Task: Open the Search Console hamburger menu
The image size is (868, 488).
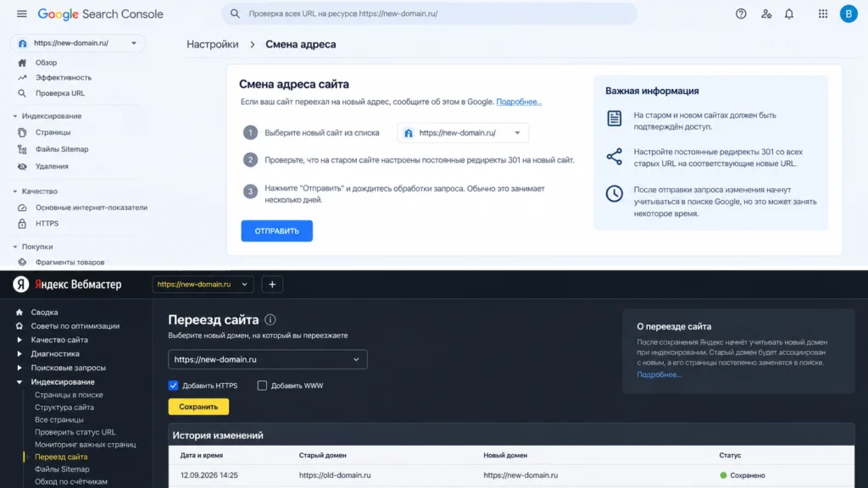Action: pyautogui.click(x=21, y=14)
